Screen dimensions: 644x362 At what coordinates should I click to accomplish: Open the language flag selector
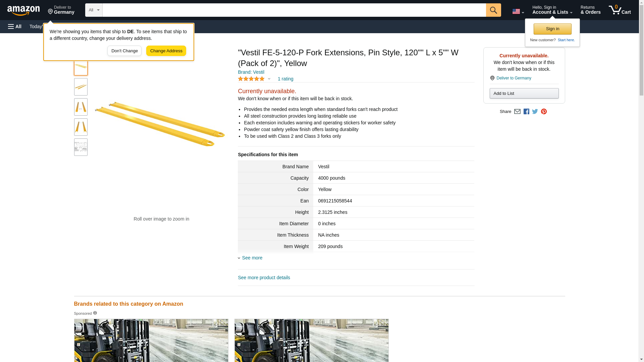pyautogui.click(x=518, y=11)
